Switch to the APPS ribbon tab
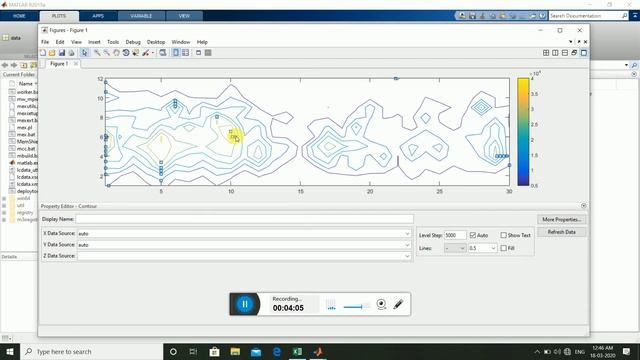This screenshot has width=640, height=360. 98,16
